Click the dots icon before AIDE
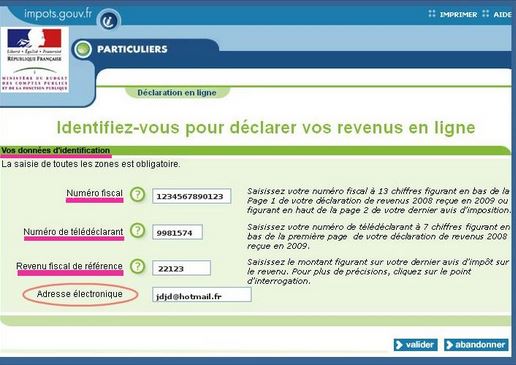 [x=486, y=14]
